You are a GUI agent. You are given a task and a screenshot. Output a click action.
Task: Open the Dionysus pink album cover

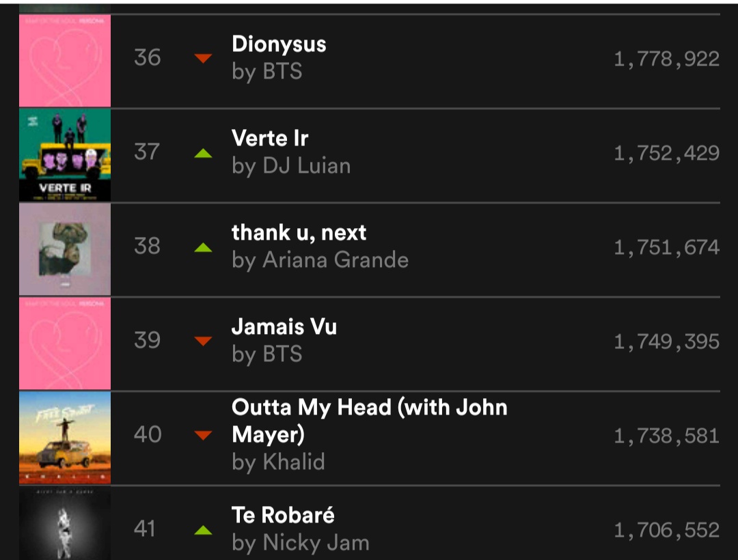pos(65,61)
